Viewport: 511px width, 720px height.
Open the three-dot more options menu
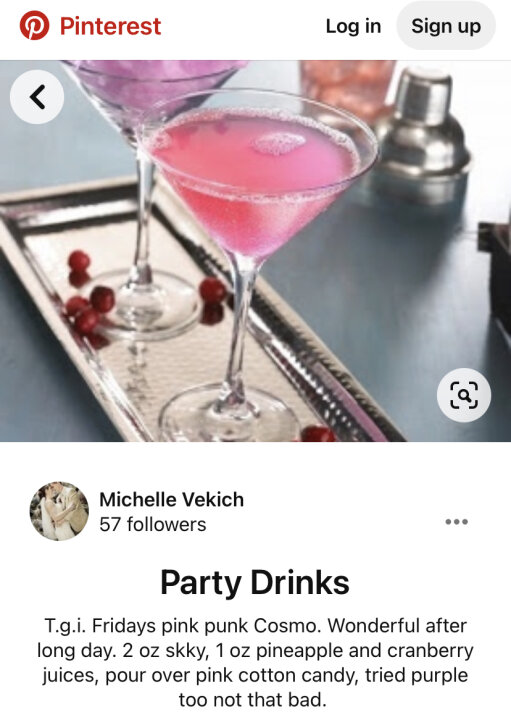[x=456, y=521]
